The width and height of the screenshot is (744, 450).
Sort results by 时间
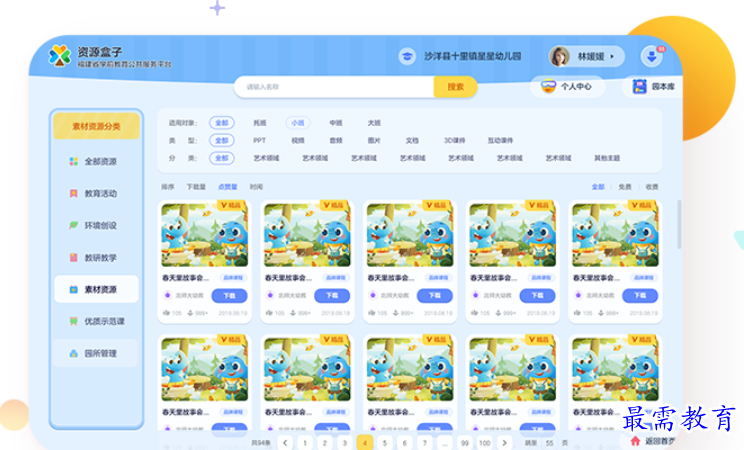256,187
